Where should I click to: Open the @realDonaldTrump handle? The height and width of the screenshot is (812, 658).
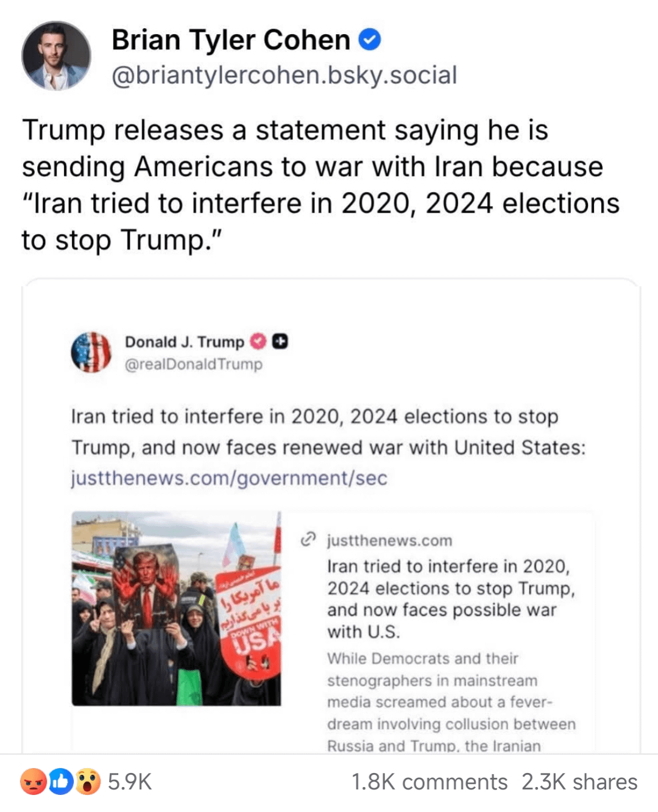pos(193,365)
